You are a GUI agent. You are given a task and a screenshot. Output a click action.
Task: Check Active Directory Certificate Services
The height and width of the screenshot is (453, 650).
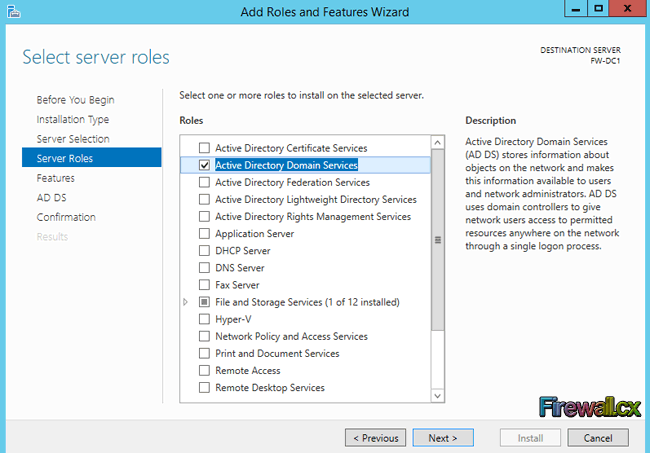pos(204,148)
